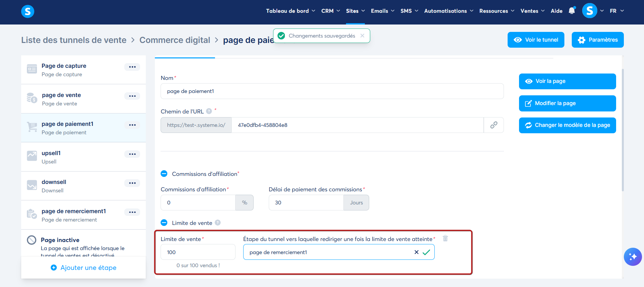Open the Ressources dropdown

497,11
